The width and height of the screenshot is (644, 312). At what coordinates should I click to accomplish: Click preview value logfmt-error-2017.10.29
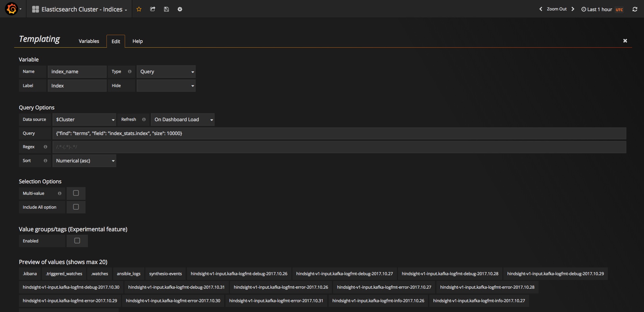70,301
